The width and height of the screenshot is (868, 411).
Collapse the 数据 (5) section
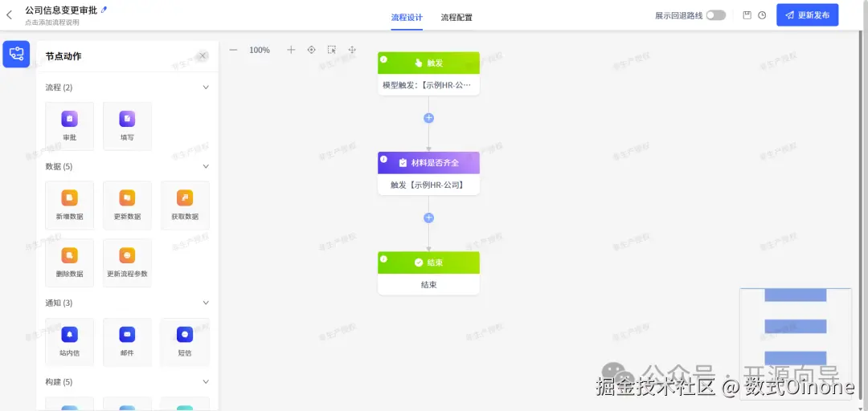206,166
